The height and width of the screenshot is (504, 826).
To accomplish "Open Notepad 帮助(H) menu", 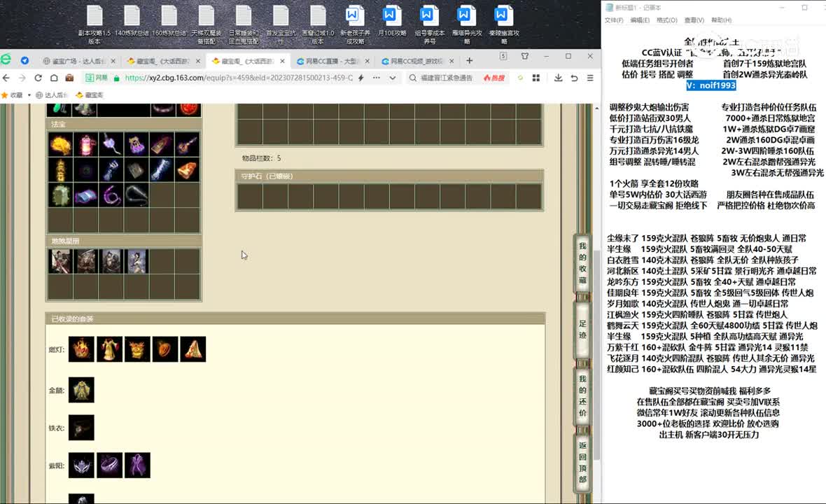I will (721, 20).
